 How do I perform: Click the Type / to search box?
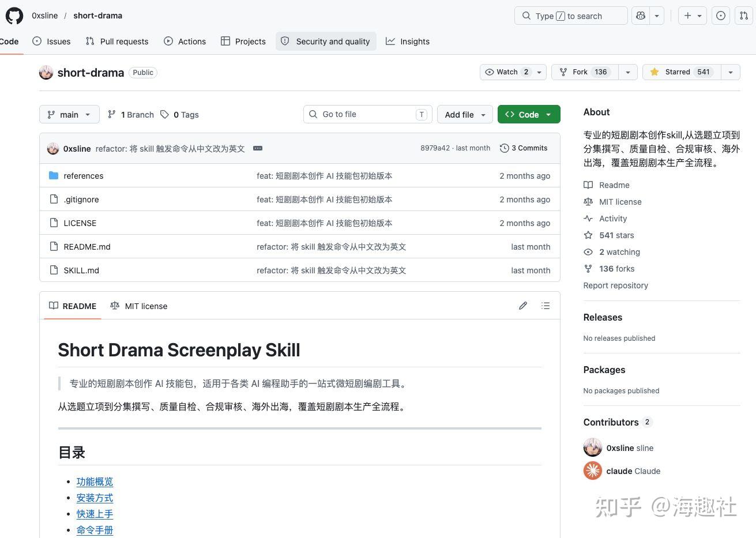click(571, 16)
